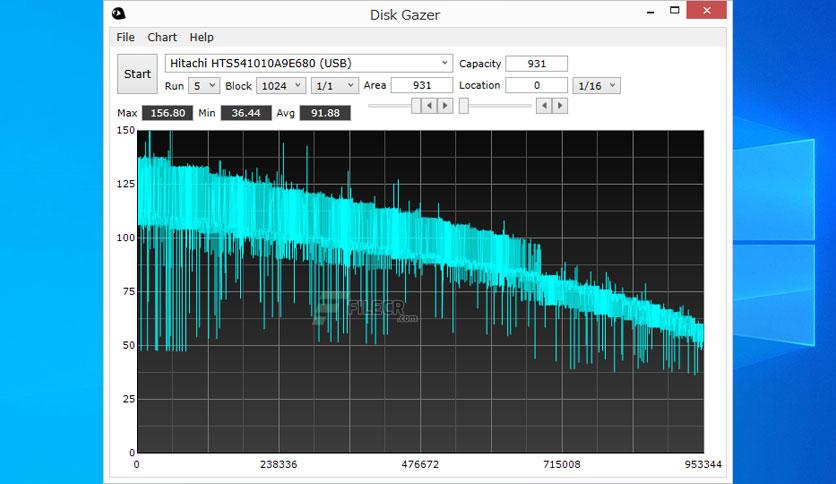
Task: Click the Location slider left arrow
Action: click(x=544, y=106)
